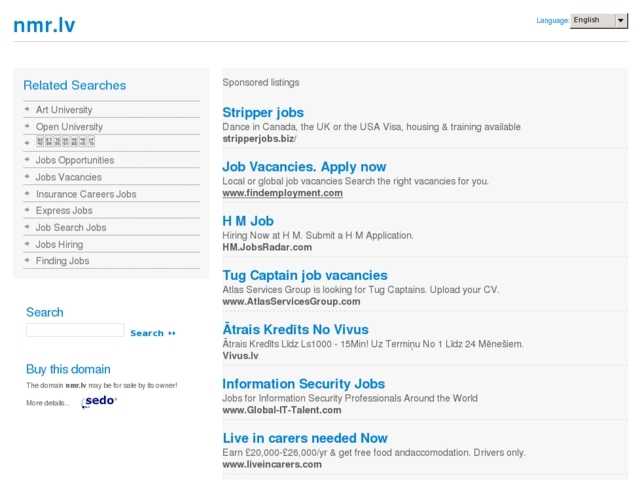640x480 pixels.
Task: Click the Buy this domain heading
Action: pyautogui.click(x=68, y=369)
